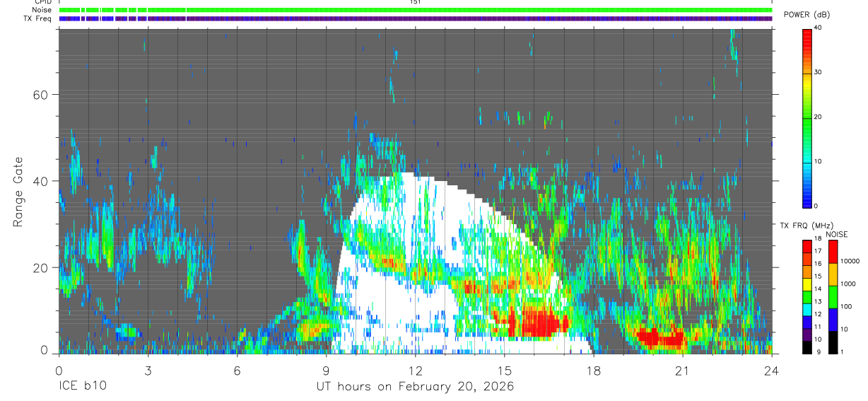Viewport: 868px width, 401px height.
Task: Click the red top of POWER colorbar
Action: pos(807,38)
